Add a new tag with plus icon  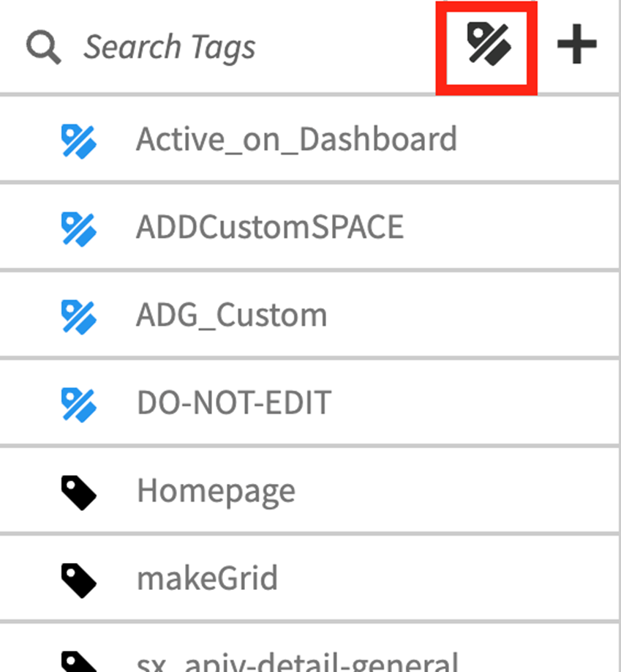pyautogui.click(x=576, y=44)
